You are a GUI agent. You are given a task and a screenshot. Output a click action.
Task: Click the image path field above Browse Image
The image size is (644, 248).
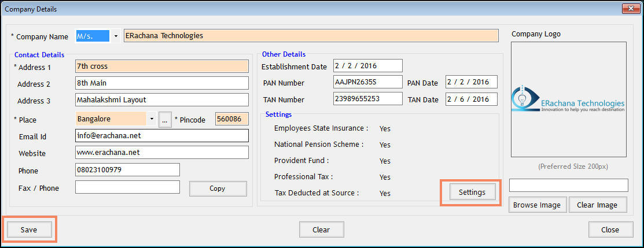(x=568, y=185)
